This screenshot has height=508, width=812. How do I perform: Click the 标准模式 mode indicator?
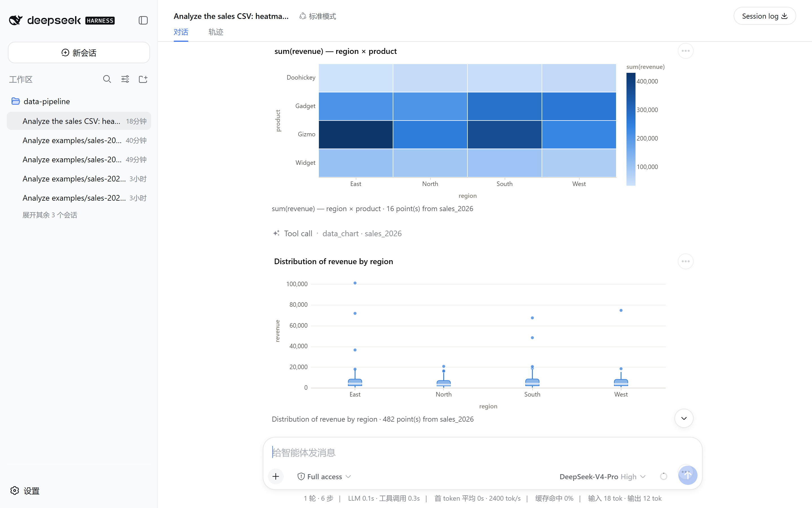[x=318, y=16]
